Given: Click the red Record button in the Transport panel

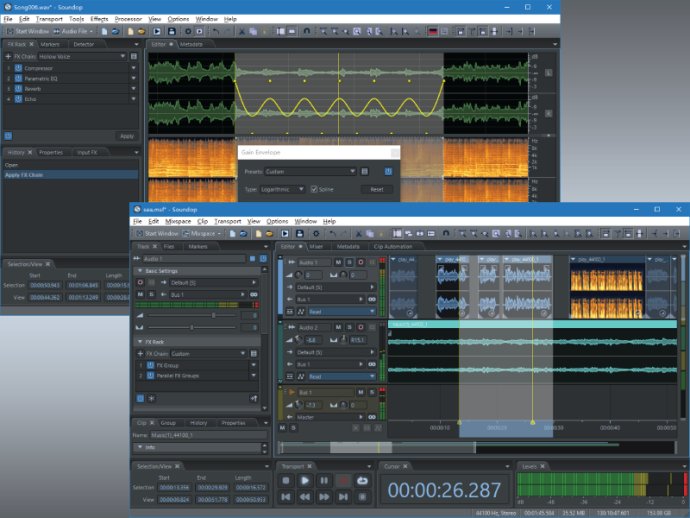Looking at the screenshot, I should point(343,481).
